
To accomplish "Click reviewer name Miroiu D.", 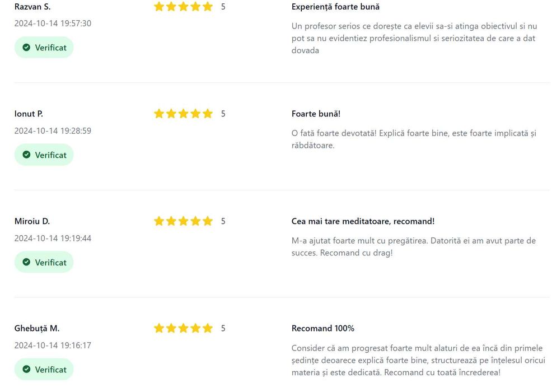I will (32, 221).
